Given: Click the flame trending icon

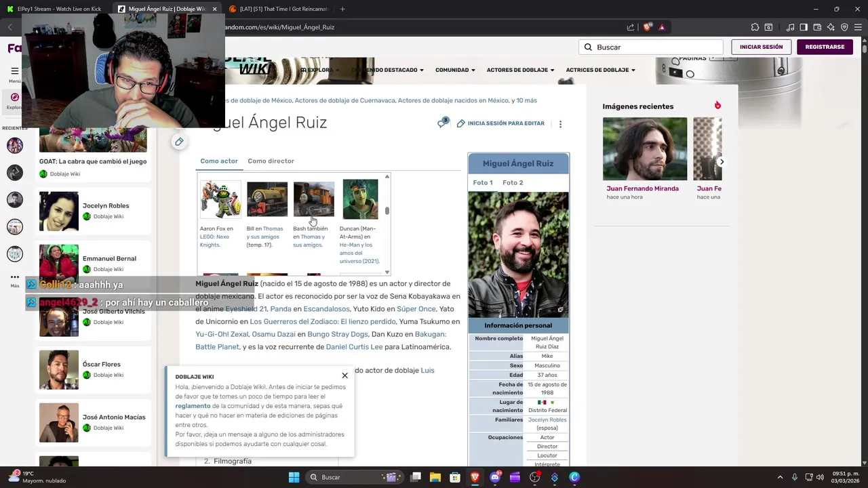Looking at the screenshot, I should [x=717, y=106].
